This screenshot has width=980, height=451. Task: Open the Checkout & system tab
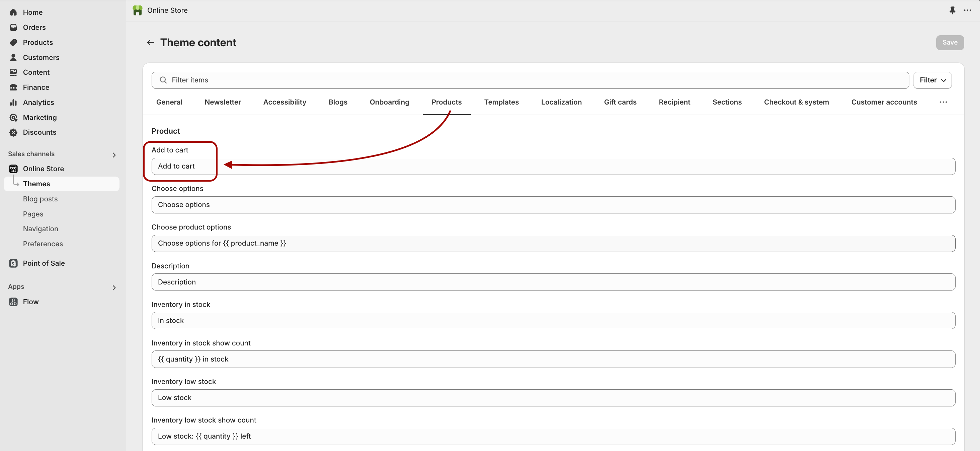pyautogui.click(x=796, y=102)
